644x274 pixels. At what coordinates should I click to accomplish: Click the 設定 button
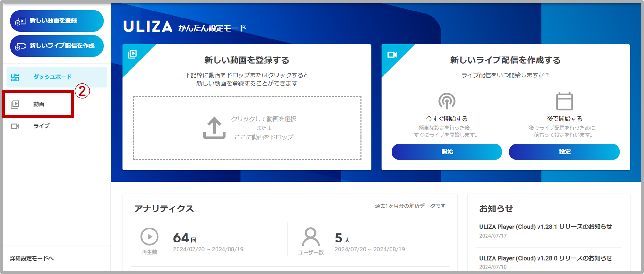[564, 152]
